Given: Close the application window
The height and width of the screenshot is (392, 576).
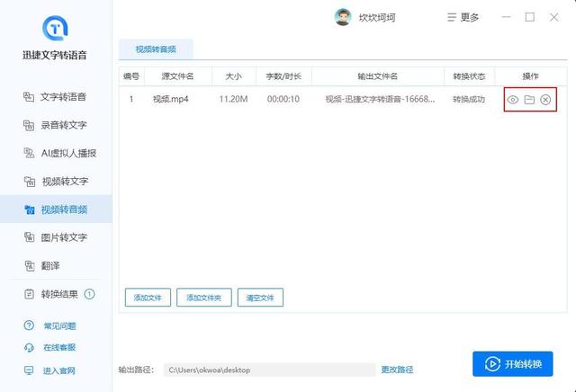Looking at the screenshot, I should click(x=554, y=17).
